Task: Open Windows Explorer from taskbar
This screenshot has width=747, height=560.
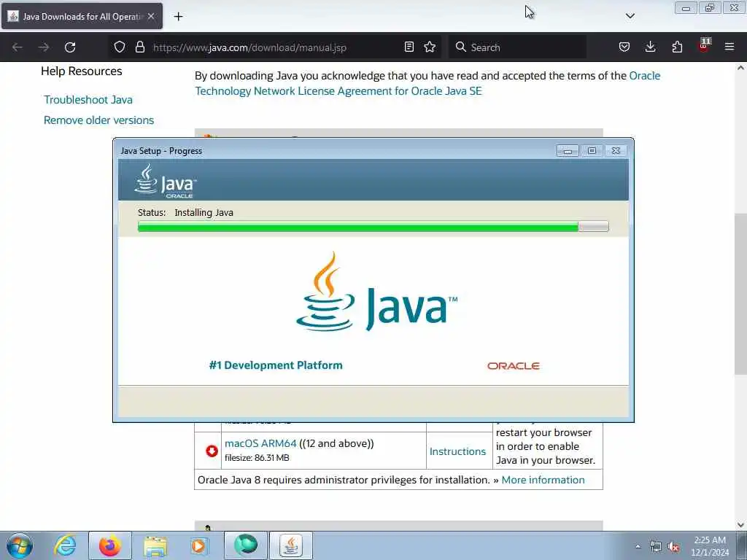Action: pyautogui.click(x=155, y=545)
